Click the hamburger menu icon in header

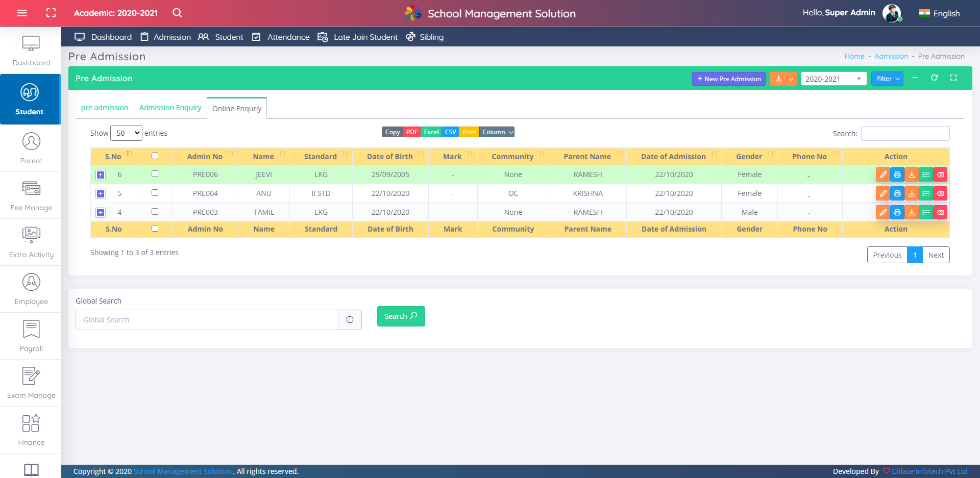[x=22, y=13]
